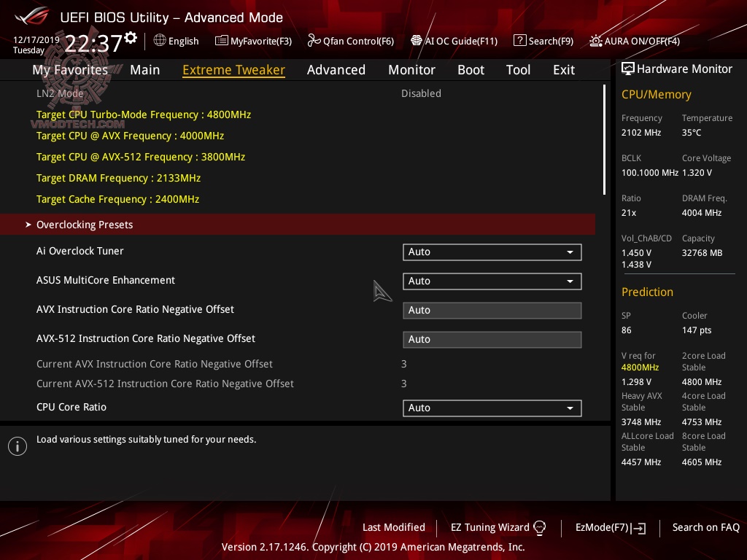747x560 pixels.
Task: Click the ASUS MultiCore Enhancement label
Action: (x=106, y=280)
